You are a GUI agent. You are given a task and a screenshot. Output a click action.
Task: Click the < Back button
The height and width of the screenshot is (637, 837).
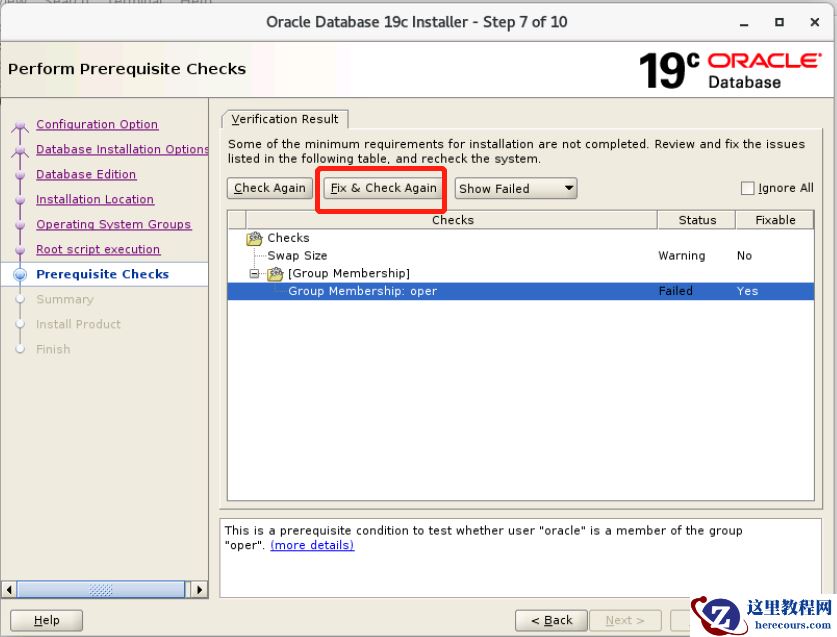pyautogui.click(x=551, y=620)
